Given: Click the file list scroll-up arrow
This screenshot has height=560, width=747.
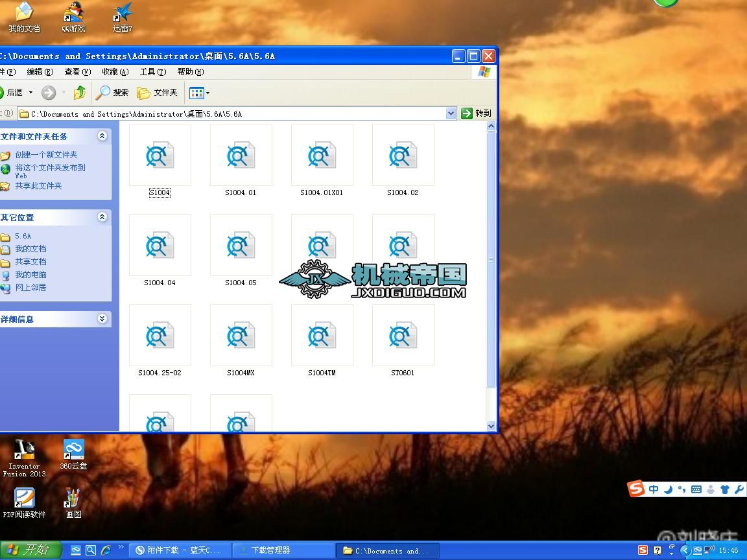Looking at the screenshot, I should coord(491,126).
